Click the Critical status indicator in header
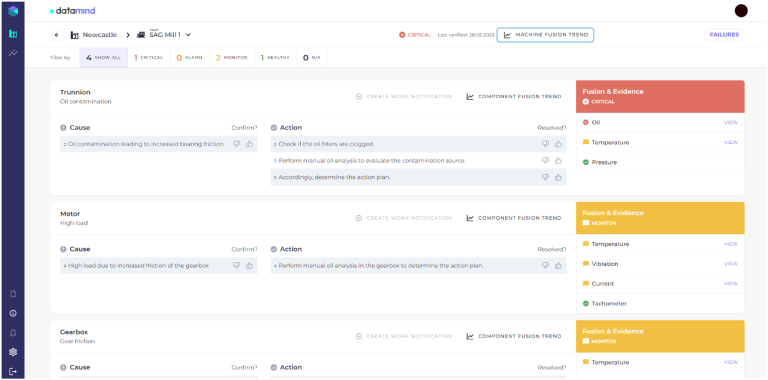Image resolution: width=768 pixels, height=380 pixels. click(x=415, y=35)
